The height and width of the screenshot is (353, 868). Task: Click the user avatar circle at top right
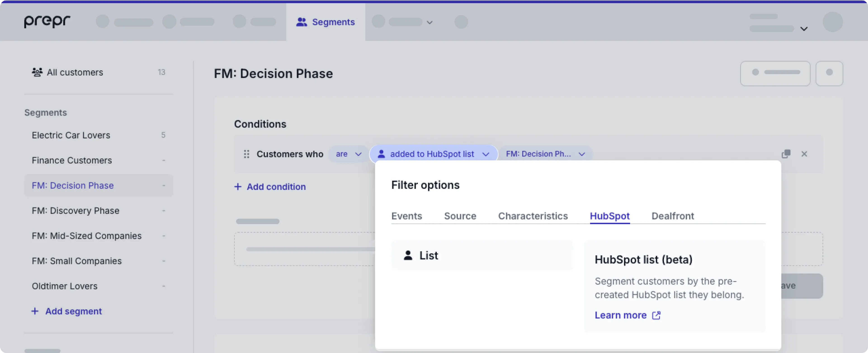[x=833, y=22]
